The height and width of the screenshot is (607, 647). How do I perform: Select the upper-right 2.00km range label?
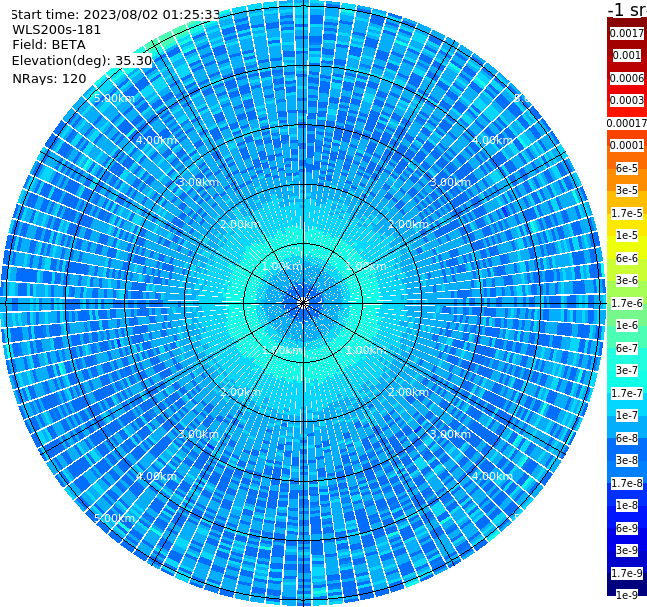(408, 224)
